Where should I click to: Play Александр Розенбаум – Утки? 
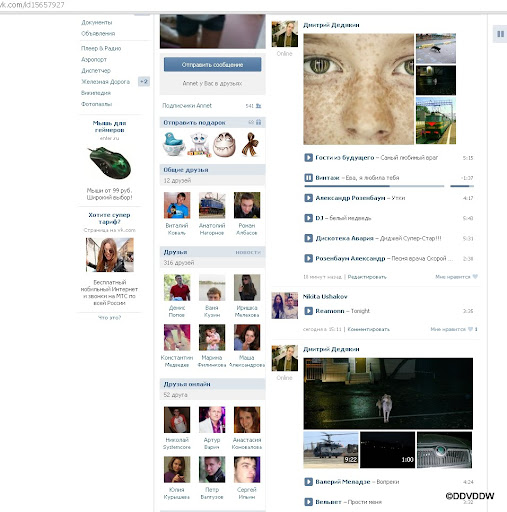click(x=308, y=198)
